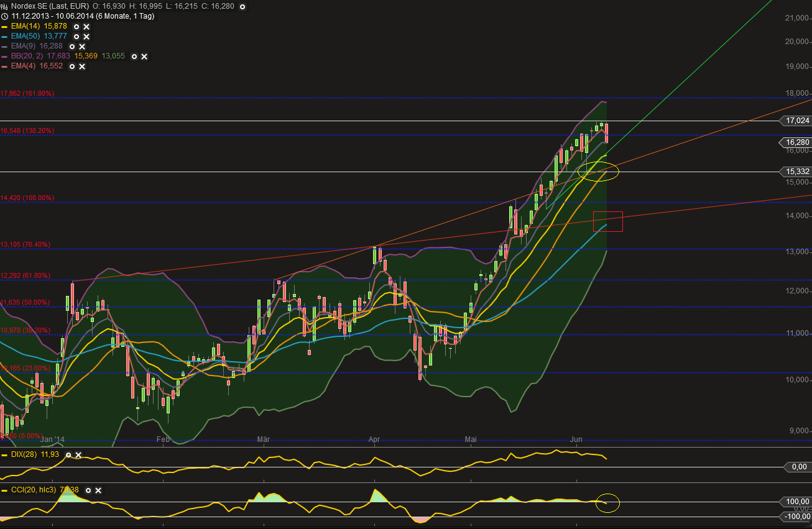812x529 pixels.
Task: Click the yellow CCI(20, hlc3) color dash
Action: click(x=5, y=490)
